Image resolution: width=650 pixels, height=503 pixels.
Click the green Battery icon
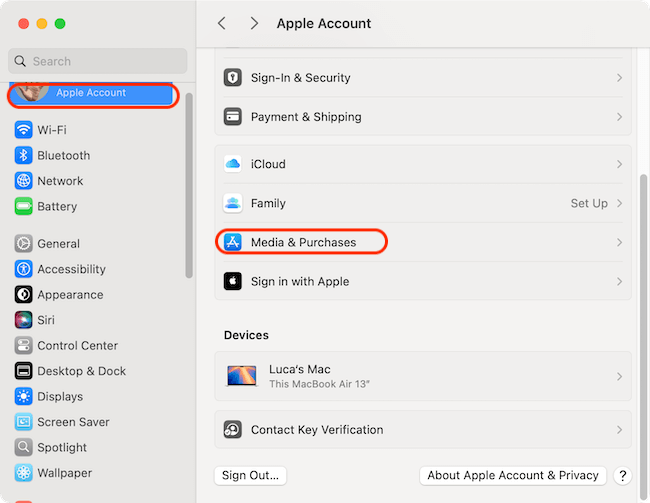[x=24, y=207]
